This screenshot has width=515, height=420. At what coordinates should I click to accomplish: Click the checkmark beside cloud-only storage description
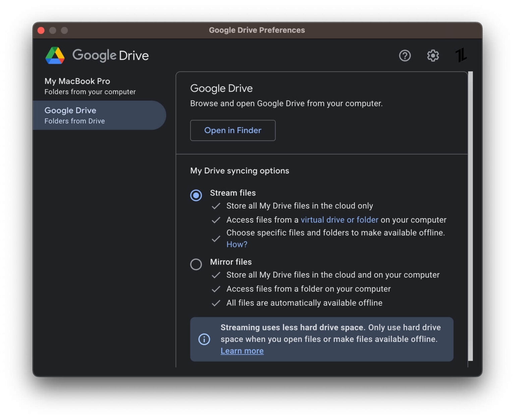click(x=217, y=206)
